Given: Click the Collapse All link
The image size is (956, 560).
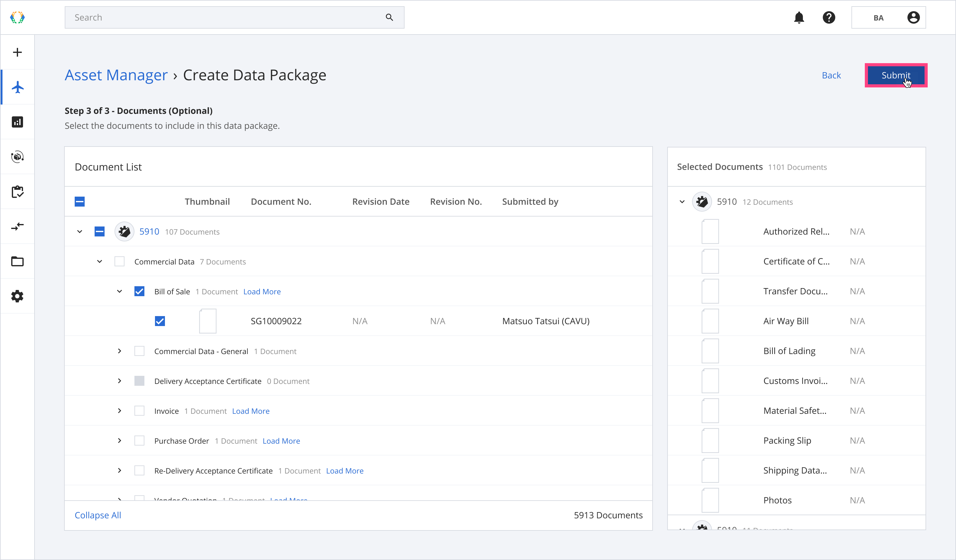Looking at the screenshot, I should point(97,515).
